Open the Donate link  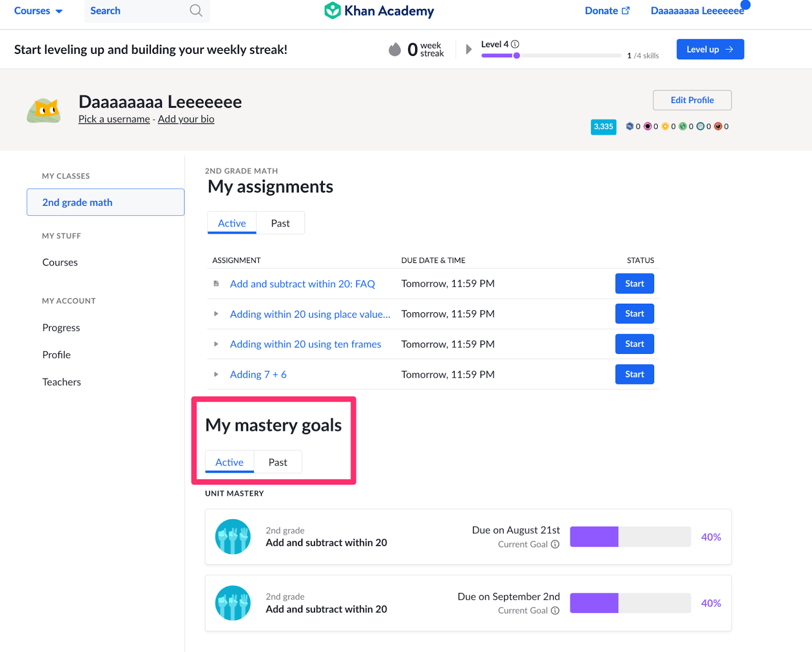(607, 11)
